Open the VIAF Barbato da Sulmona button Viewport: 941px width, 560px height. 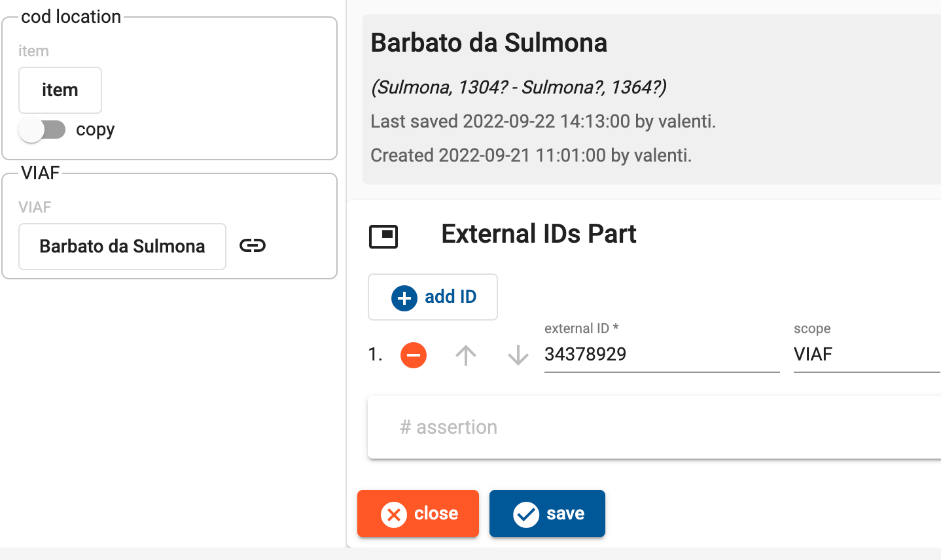click(122, 247)
